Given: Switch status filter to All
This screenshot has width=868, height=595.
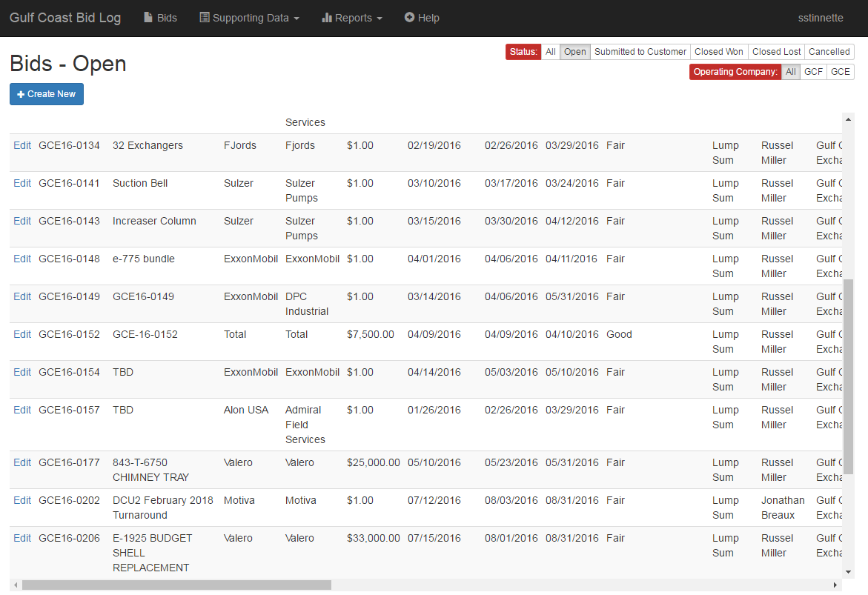Looking at the screenshot, I should click(550, 52).
